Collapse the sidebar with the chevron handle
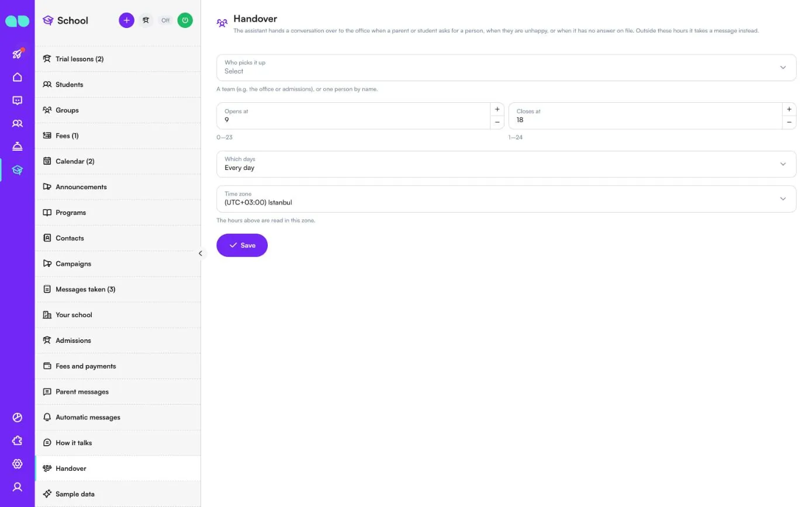812x507 pixels. tap(201, 254)
